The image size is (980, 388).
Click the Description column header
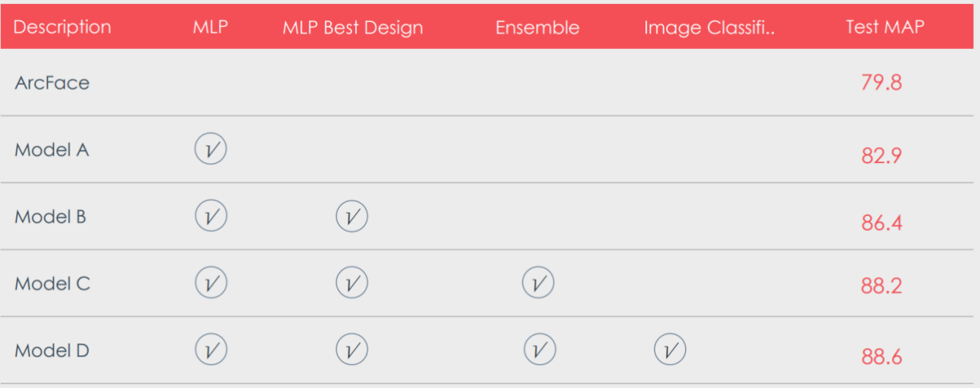62,28
